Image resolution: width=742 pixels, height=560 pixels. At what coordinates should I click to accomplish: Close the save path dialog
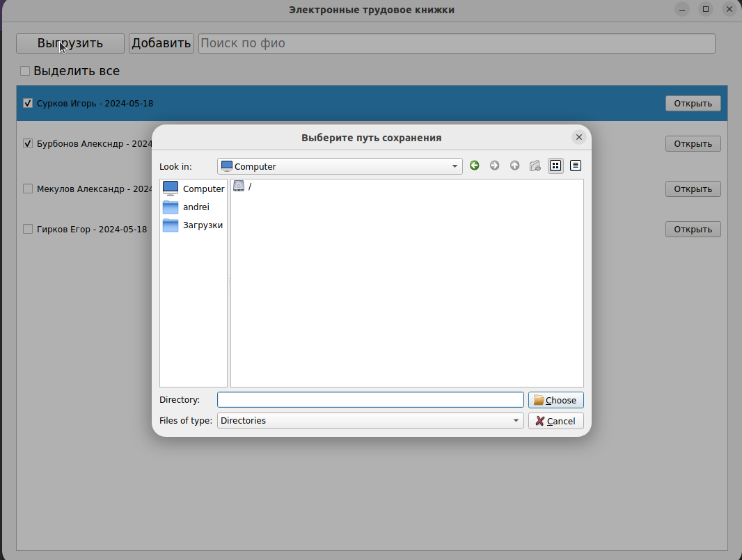click(x=579, y=137)
